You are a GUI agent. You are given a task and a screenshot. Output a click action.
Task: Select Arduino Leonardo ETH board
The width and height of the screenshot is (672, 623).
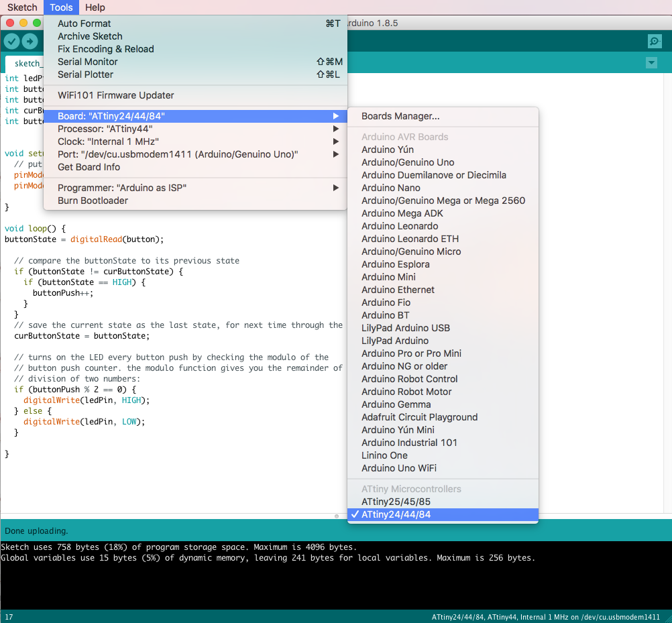[443, 239]
